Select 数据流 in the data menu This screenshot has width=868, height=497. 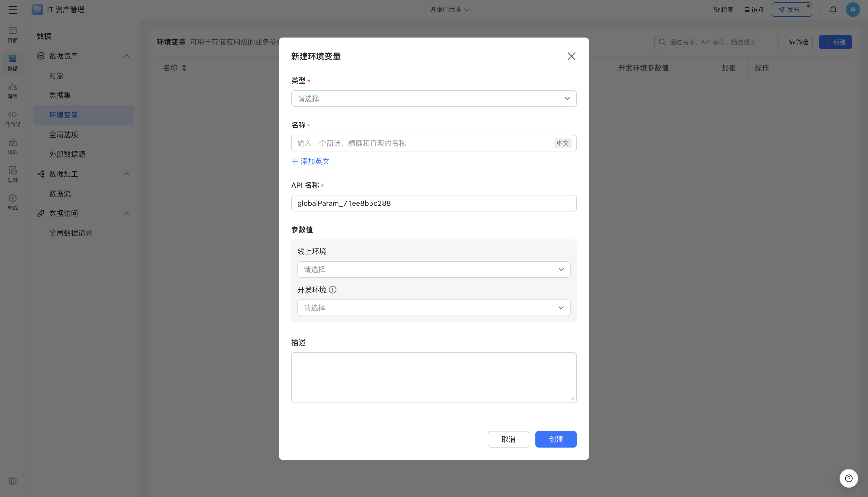pos(83,194)
